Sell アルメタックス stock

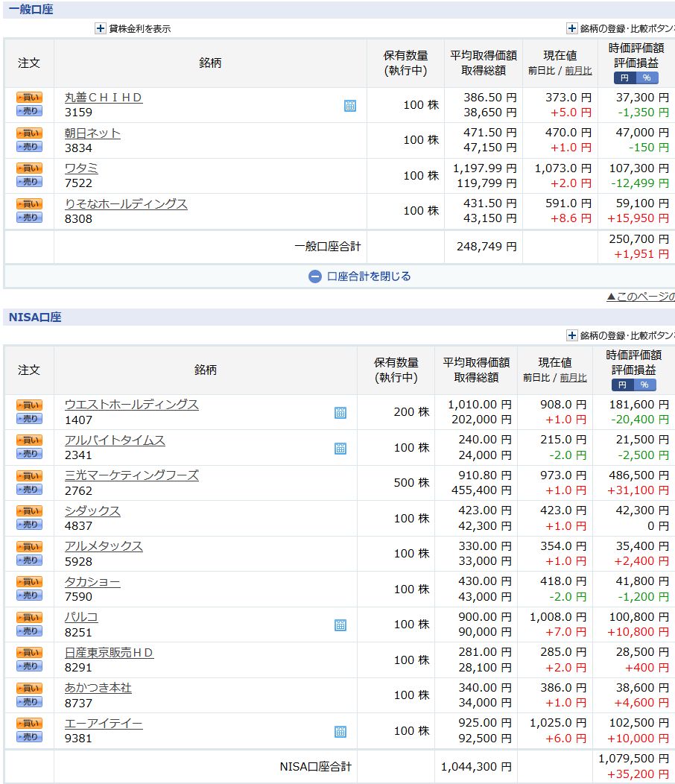[x=29, y=560]
